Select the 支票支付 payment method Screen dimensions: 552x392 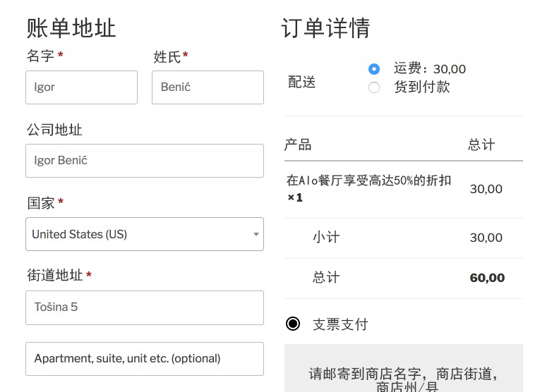click(x=293, y=324)
